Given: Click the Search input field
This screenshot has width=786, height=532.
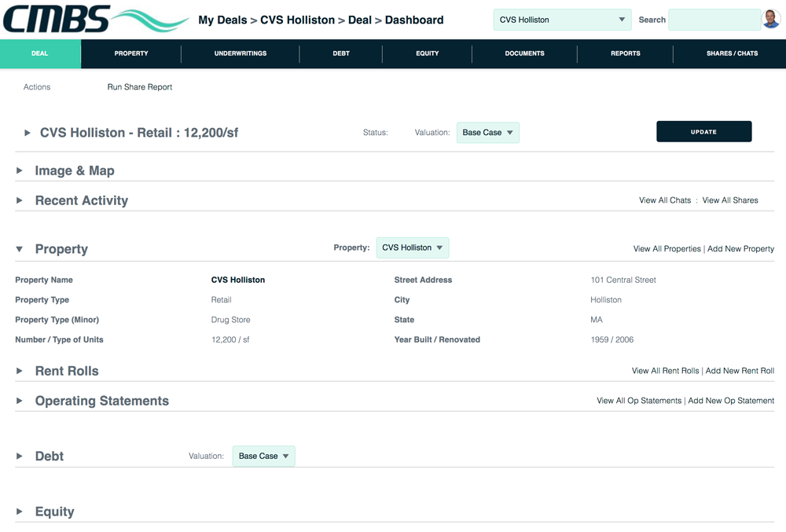Looking at the screenshot, I should click(714, 20).
